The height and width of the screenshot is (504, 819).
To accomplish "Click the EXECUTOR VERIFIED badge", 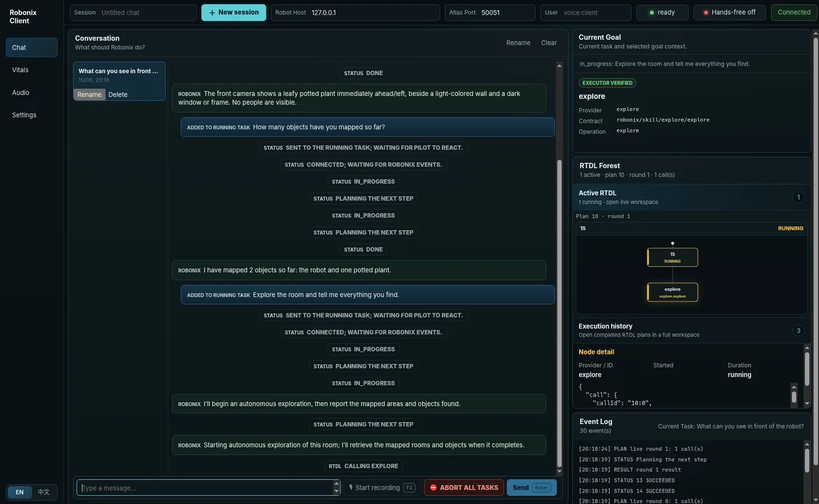I will [x=607, y=83].
